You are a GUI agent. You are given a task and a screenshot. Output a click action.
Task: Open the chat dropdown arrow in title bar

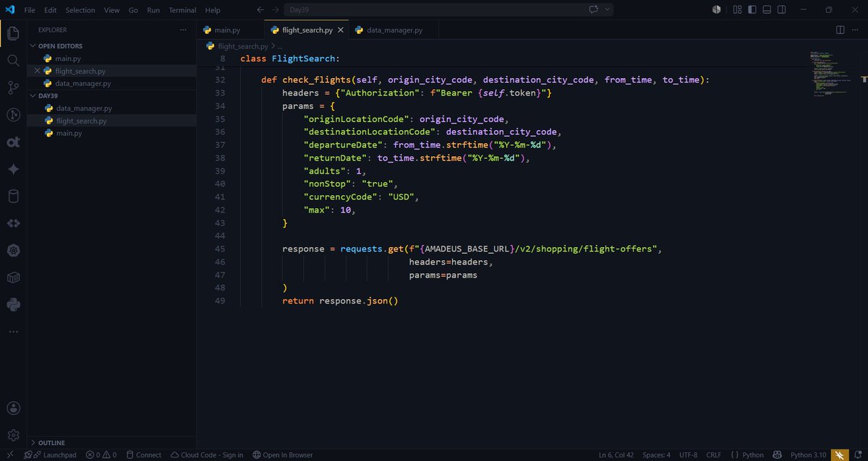(x=608, y=10)
